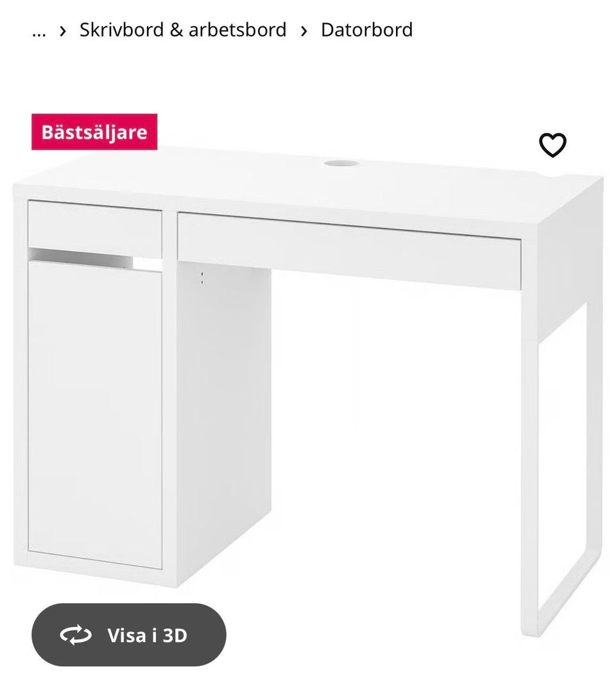Click the cable hole on the desktop surface

coord(341,163)
